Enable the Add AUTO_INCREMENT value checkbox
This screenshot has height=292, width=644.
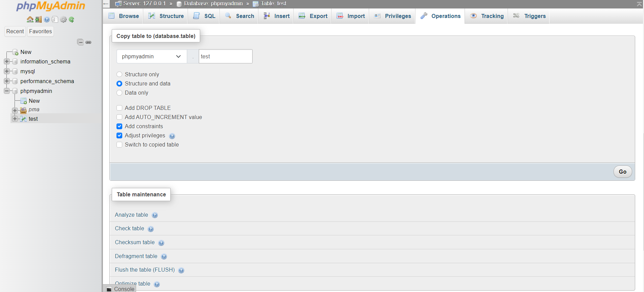pos(119,117)
